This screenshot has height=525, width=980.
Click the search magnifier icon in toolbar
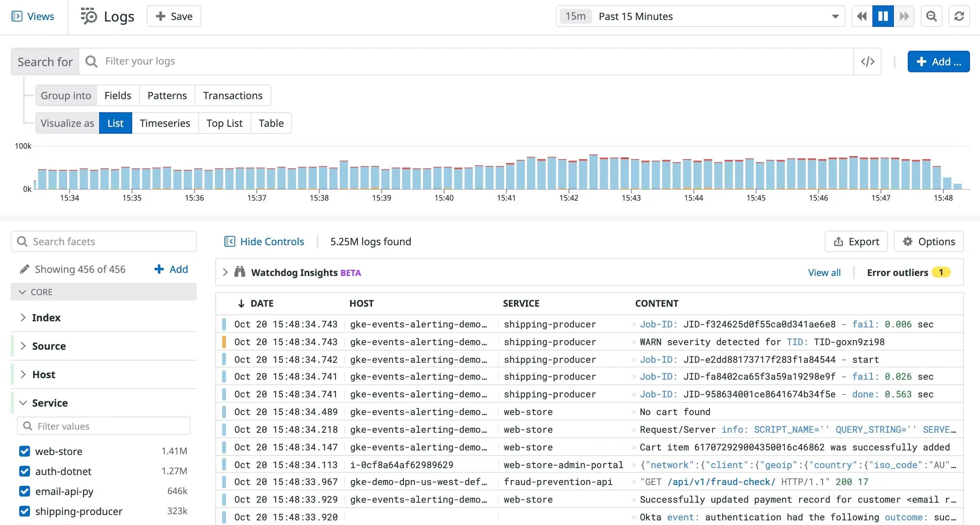[x=932, y=16]
